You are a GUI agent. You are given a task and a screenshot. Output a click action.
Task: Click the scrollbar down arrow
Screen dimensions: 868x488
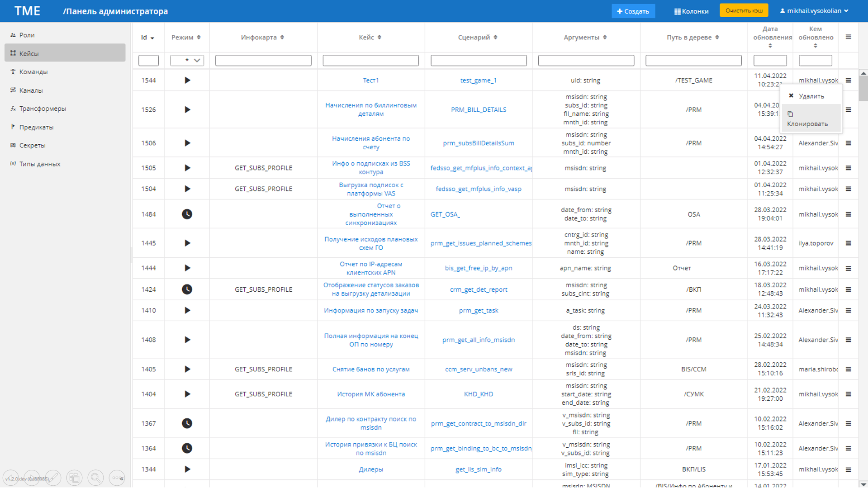[x=863, y=484]
